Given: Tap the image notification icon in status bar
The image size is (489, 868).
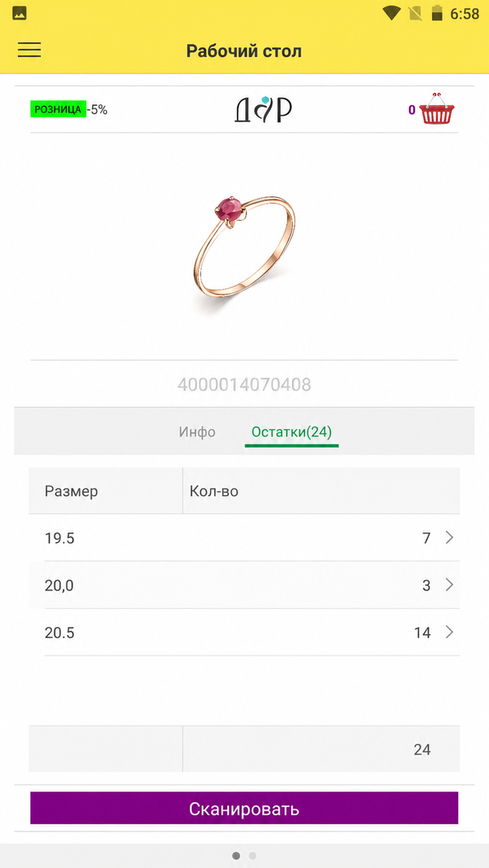Looking at the screenshot, I should (x=20, y=13).
